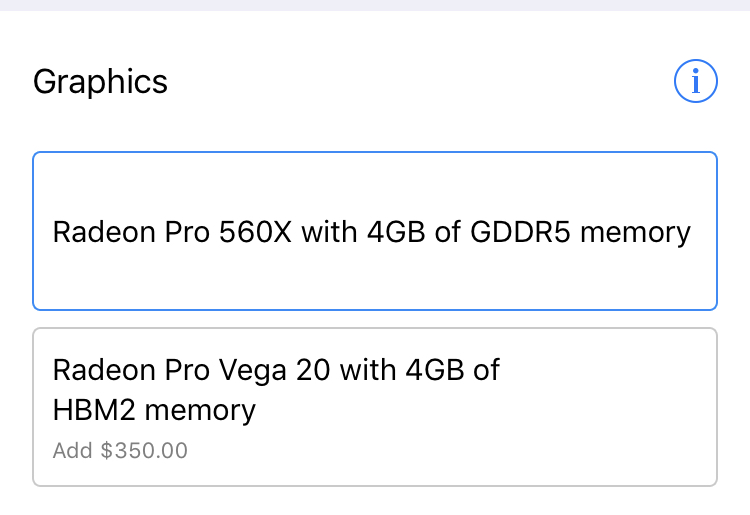Click the 'Add $350.00' price text
750x515 pixels.
point(120,450)
